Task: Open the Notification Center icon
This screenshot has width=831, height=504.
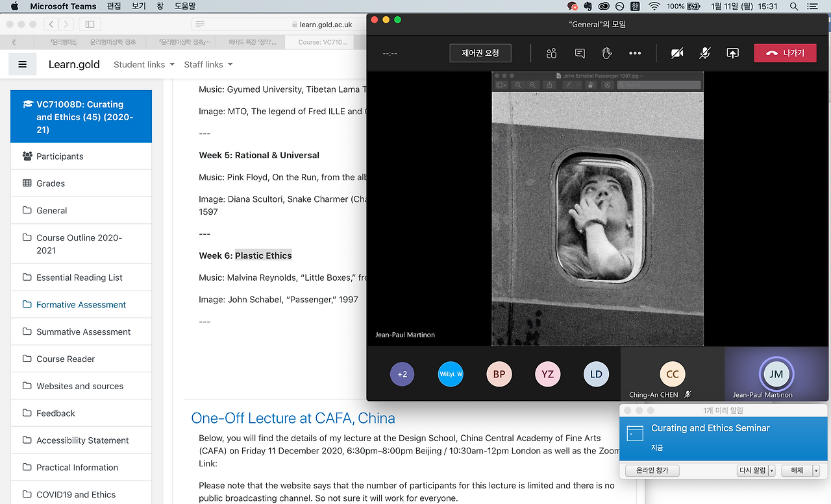Action: 812,6
